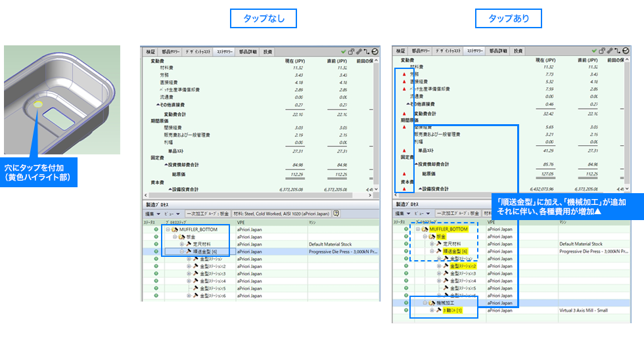
Task: Expand the 定尺材料 node in left tree
Action: point(181,244)
